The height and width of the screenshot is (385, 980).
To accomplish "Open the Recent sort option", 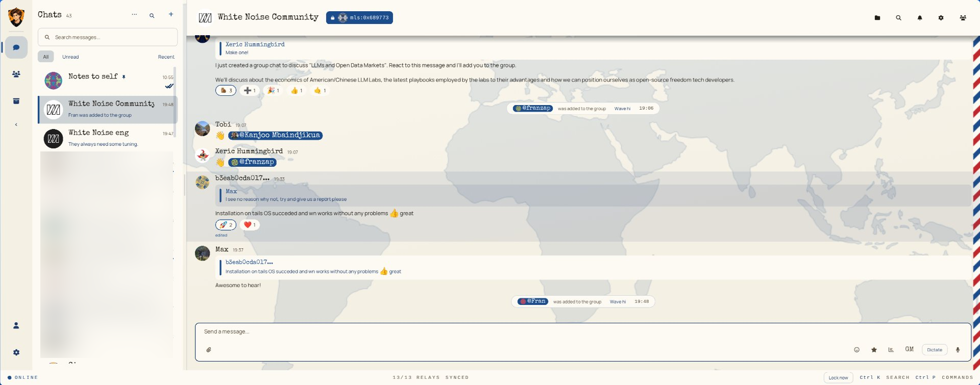I will 166,57.
